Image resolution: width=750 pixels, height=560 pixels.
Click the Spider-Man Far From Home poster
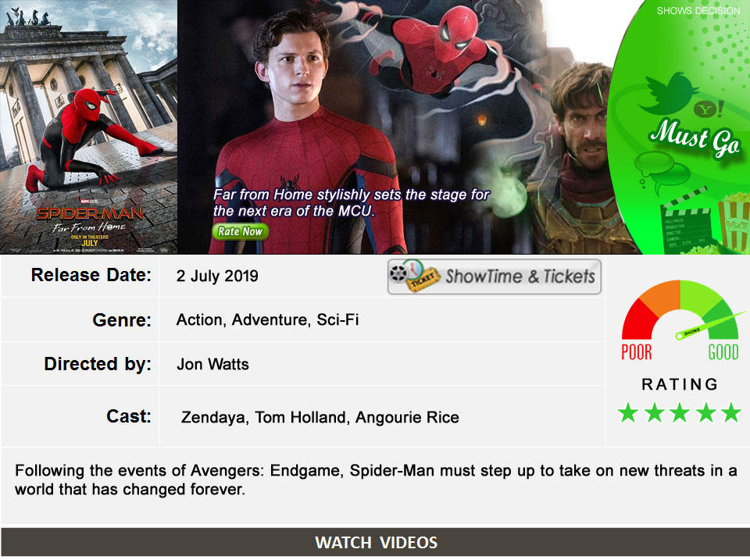[88, 127]
